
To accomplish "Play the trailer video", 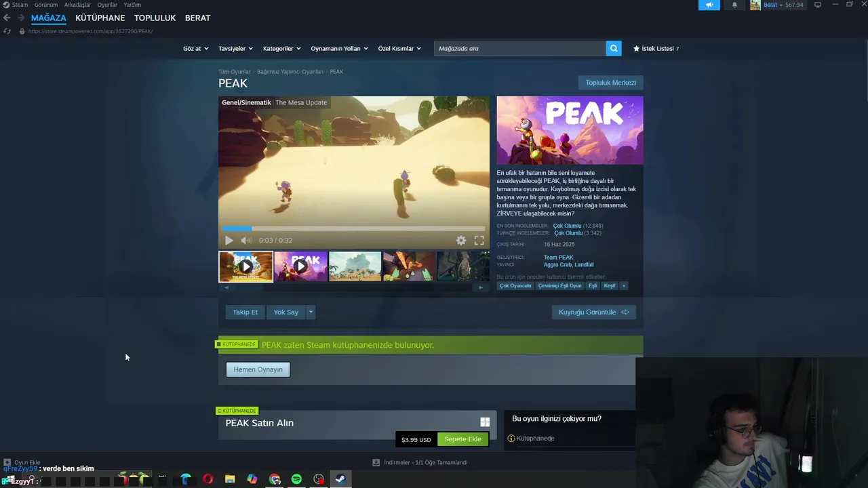I will [x=229, y=241].
